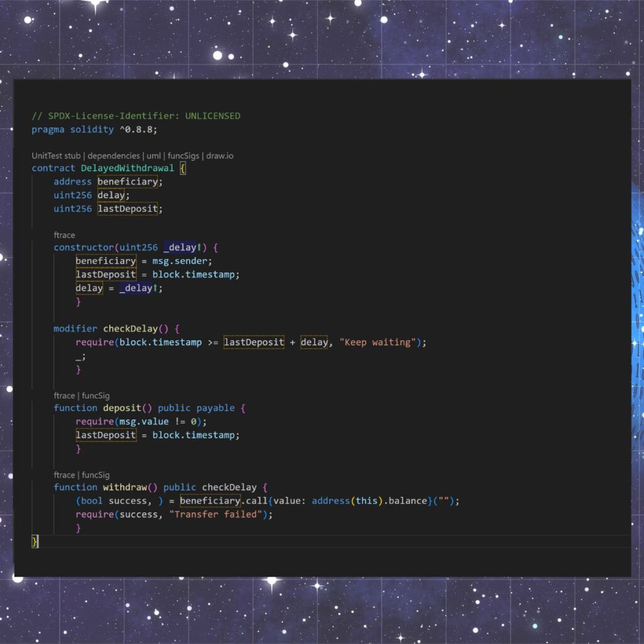The width and height of the screenshot is (644, 644).
Task: Click lastDeposit inside the constructor
Action: [105, 274]
